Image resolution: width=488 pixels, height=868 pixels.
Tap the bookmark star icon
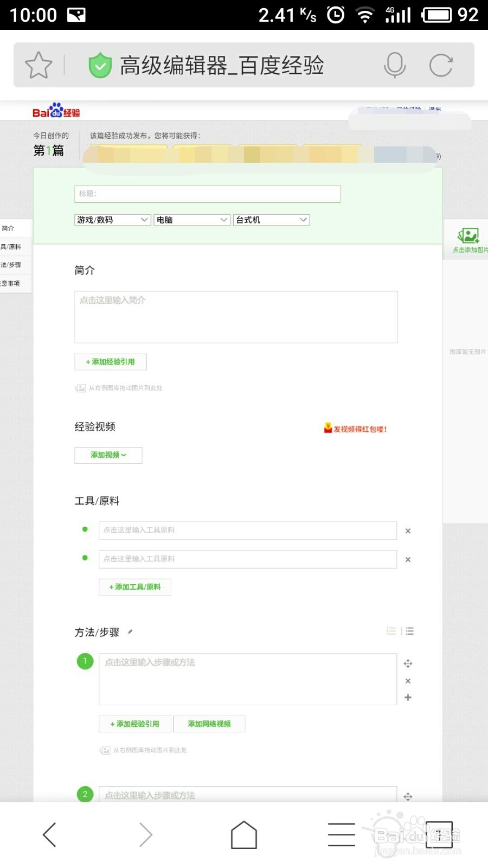click(x=38, y=65)
